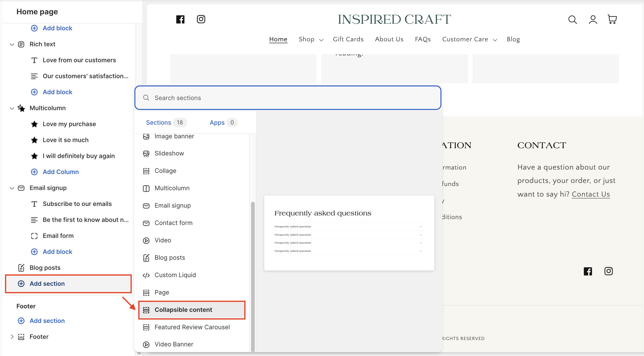Click Add Column under Multicolumn
This screenshot has width=644, height=356.
[60, 172]
